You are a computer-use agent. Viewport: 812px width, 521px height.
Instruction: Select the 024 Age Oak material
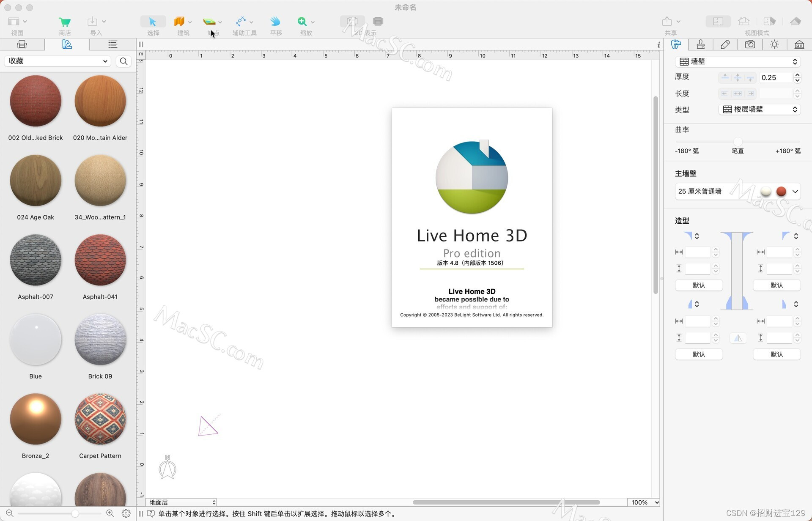click(36, 181)
